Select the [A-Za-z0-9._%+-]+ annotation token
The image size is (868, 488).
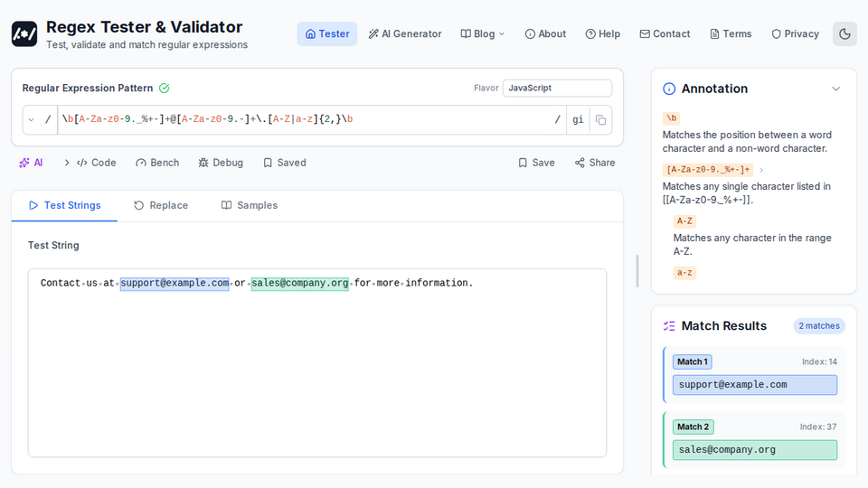tap(707, 170)
